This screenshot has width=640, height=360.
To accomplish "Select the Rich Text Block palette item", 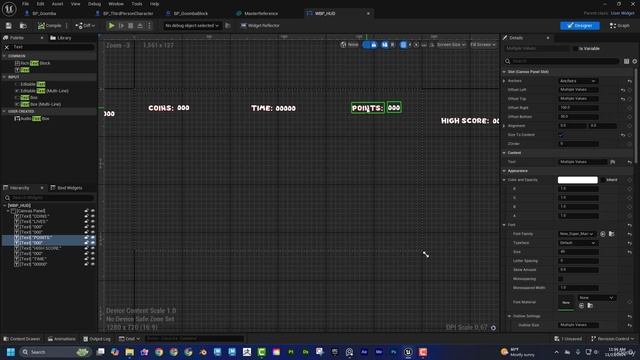I will (x=33, y=63).
